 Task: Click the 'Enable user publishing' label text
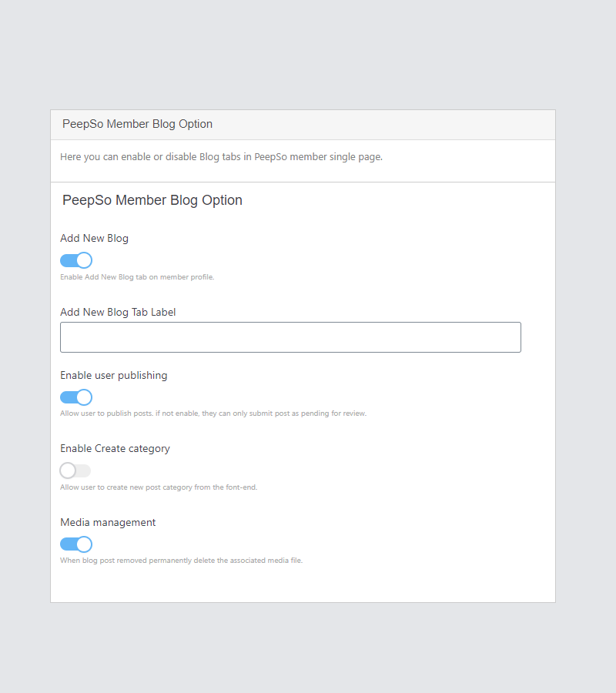[x=113, y=376]
